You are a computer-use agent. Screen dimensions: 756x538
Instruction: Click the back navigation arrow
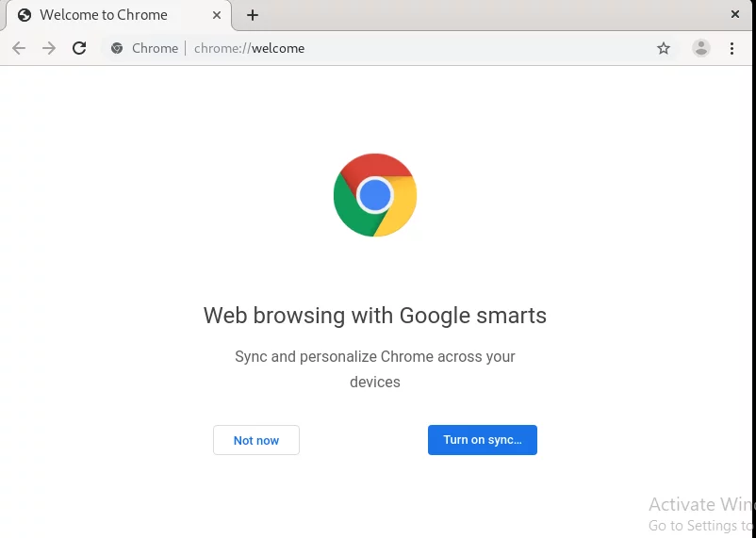tap(19, 48)
